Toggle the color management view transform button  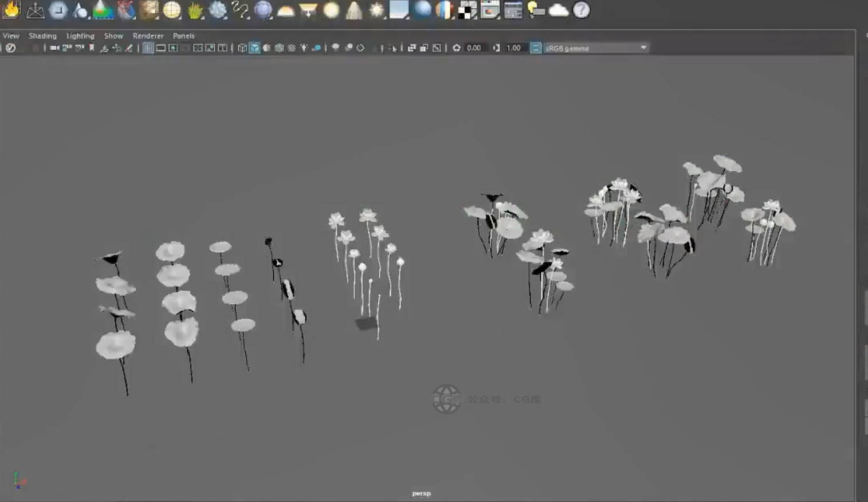click(536, 48)
